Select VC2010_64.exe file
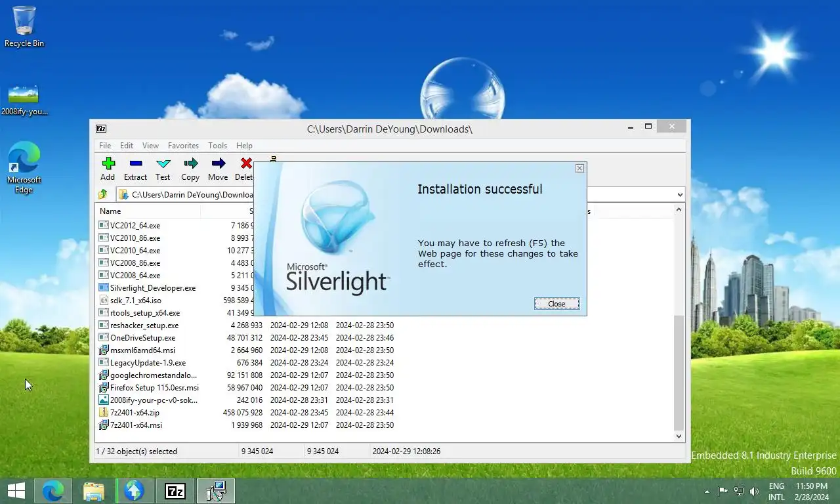The width and height of the screenshot is (840, 504). click(135, 250)
